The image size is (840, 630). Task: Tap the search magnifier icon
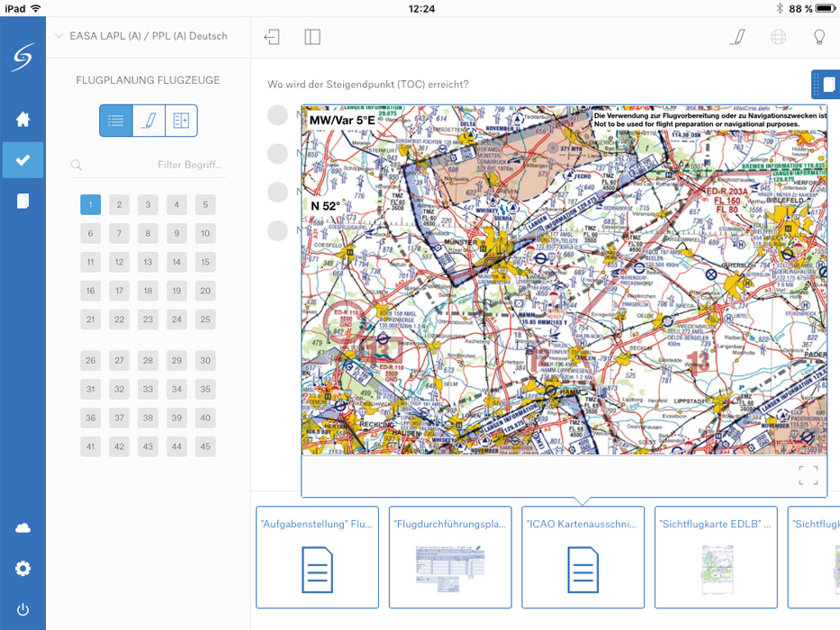(x=77, y=165)
